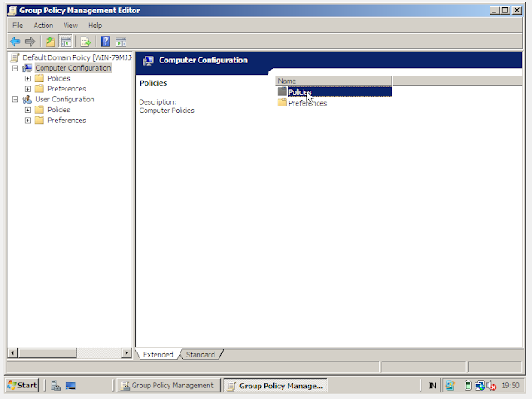This screenshot has width=532, height=399.
Task: Click the Preferences folder icon in right list
Action: point(282,102)
